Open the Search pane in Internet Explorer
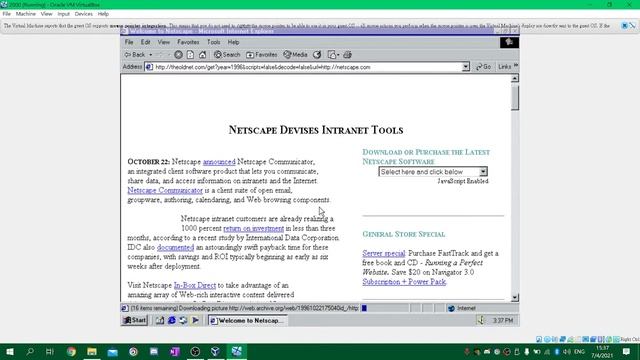 tap(227, 55)
